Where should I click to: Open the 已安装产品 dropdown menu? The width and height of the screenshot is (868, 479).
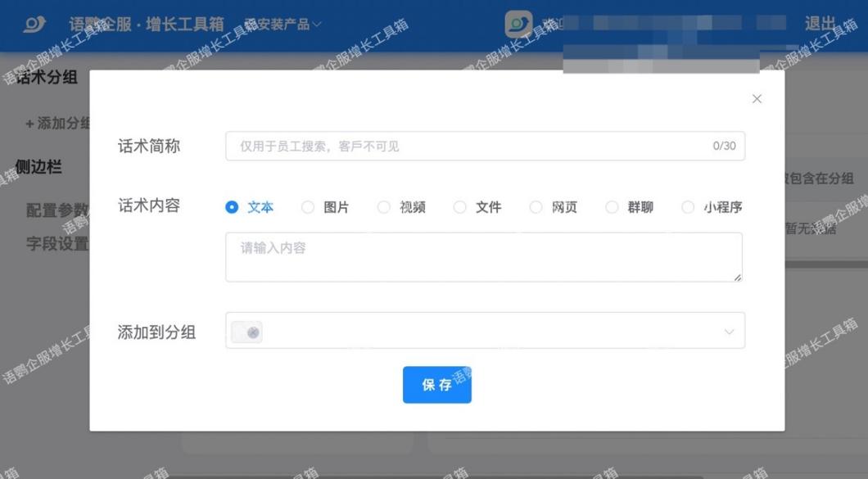tap(284, 25)
